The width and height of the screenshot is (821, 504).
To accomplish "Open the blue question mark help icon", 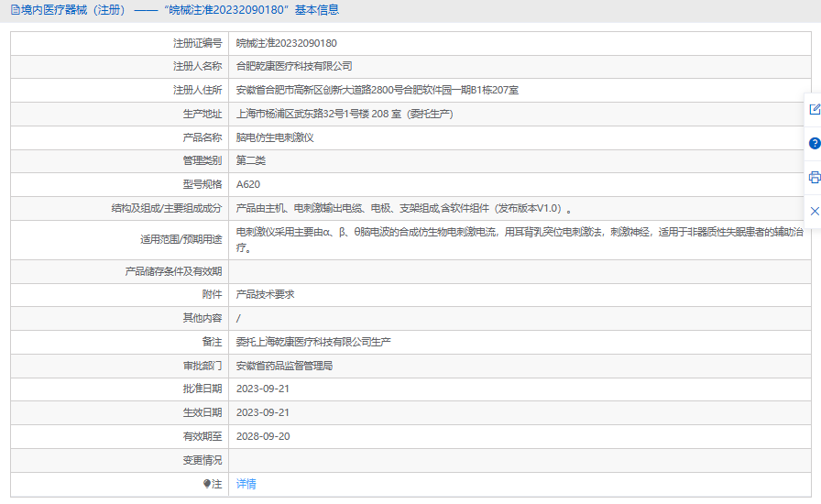I will pyautogui.click(x=815, y=143).
